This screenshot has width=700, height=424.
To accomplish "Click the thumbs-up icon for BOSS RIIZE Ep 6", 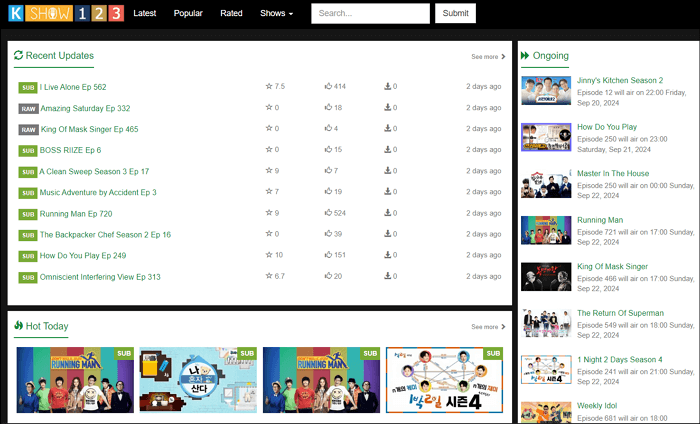I will [328, 149].
